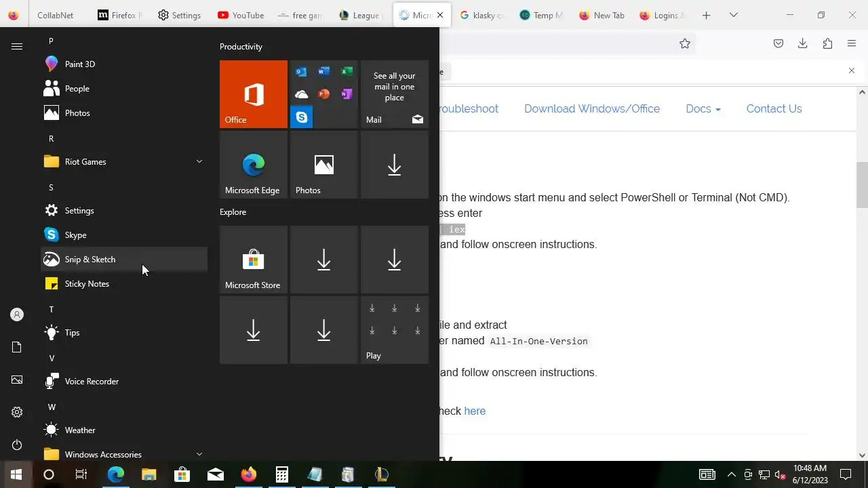This screenshot has width=868, height=488.
Task: Launch Edge from the taskbar
Action: tap(115, 474)
